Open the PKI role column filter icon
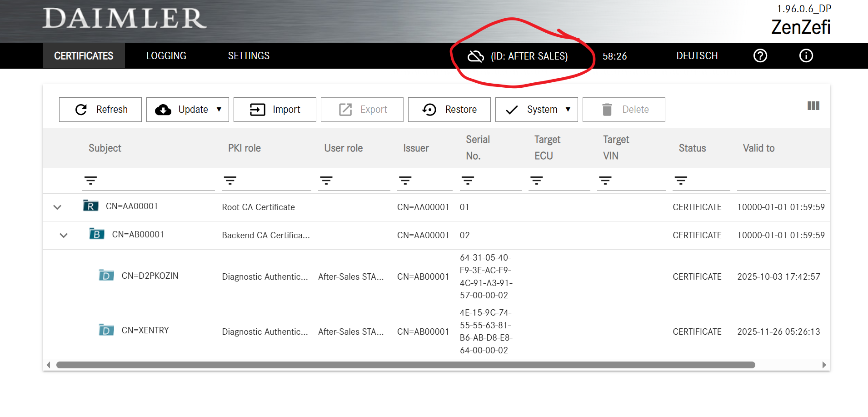 pos(230,181)
